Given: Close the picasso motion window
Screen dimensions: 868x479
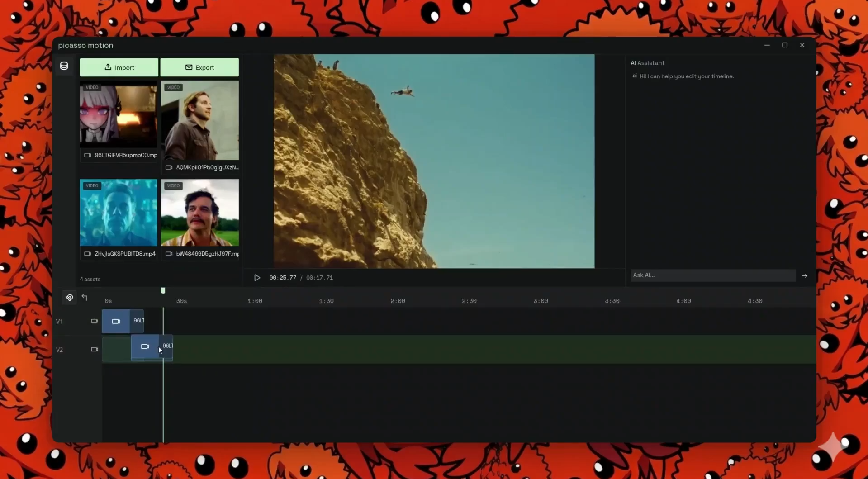Looking at the screenshot, I should coord(802,45).
